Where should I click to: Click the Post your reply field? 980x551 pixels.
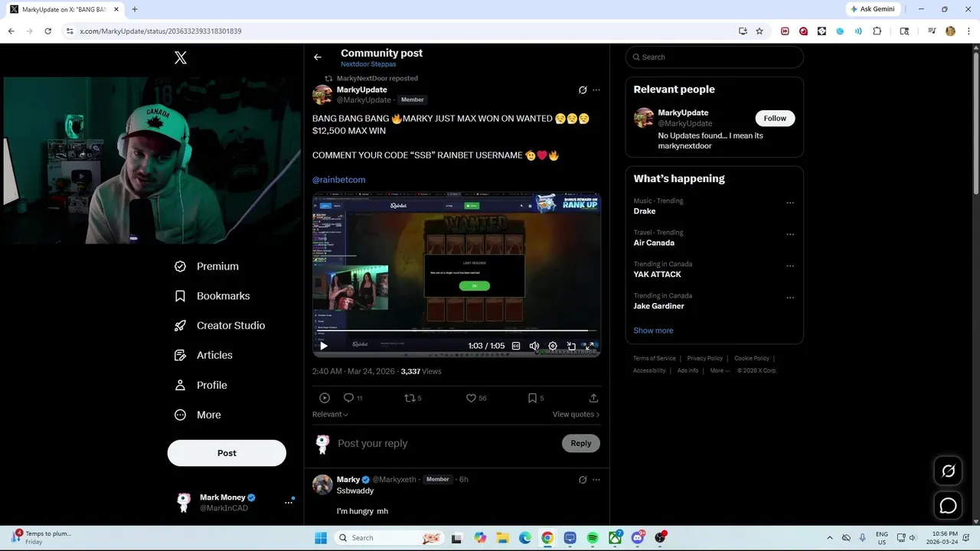pyautogui.click(x=446, y=443)
